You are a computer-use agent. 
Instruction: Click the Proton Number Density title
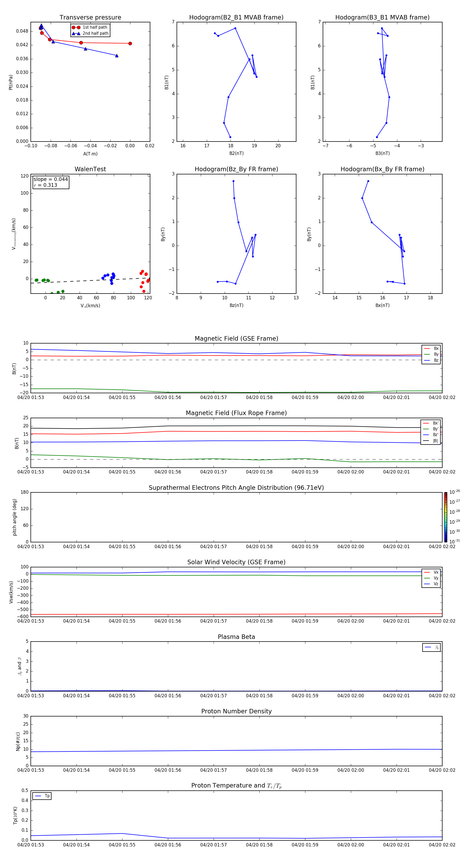[x=236, y=711]
